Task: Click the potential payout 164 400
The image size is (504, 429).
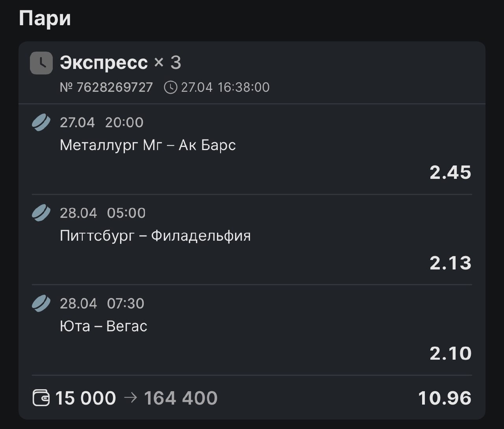Action: 180,398
